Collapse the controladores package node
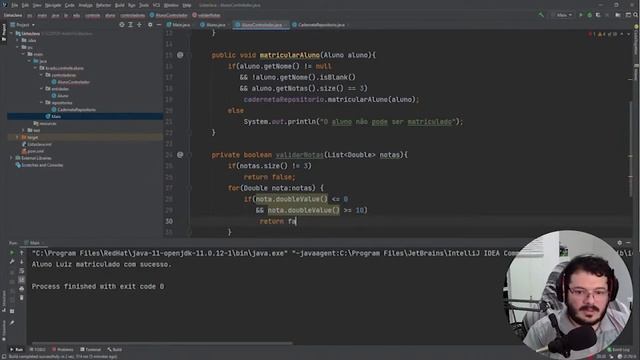 (42, 75)
